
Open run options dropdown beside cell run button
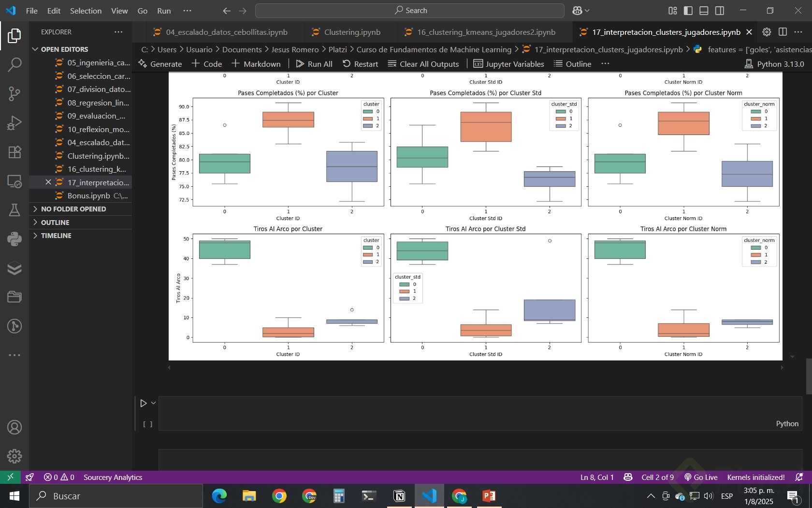(153, 403)
